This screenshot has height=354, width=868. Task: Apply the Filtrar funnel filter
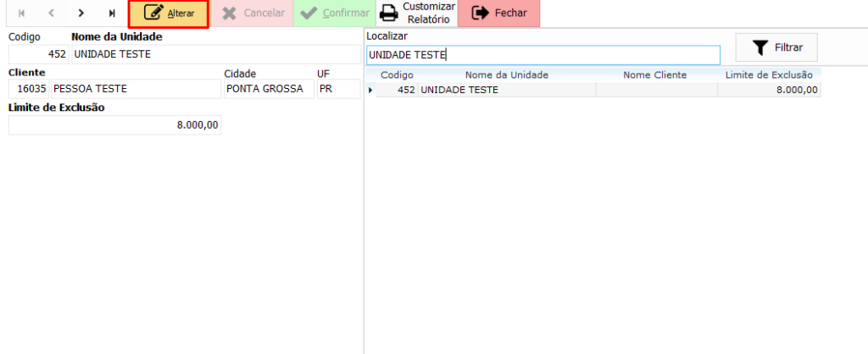776,47
